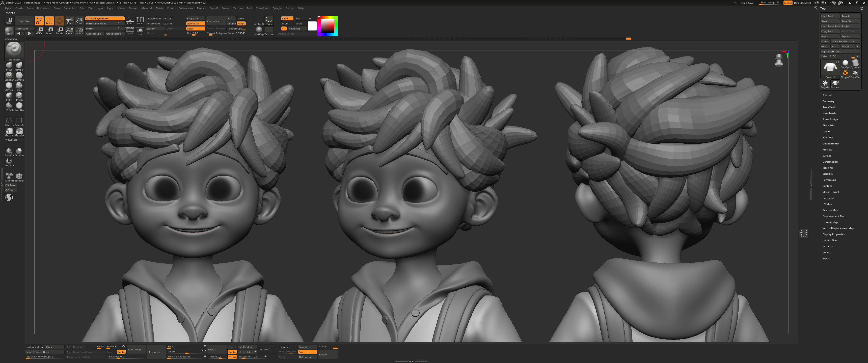Click the Scroll canvas icon
Viewport: 868px width, 363px height.
click(x=69, y=21)
